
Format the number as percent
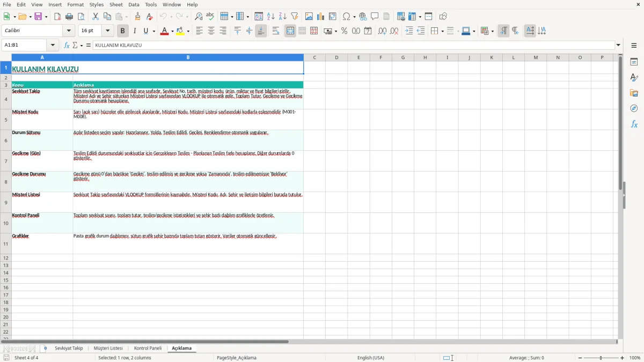(345, 31)
